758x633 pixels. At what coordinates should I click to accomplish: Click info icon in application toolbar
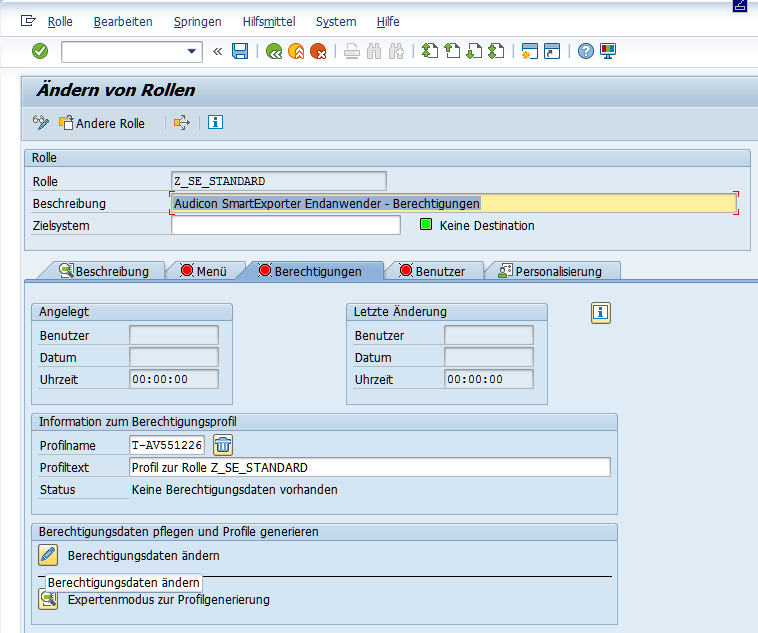click(215, 122)
